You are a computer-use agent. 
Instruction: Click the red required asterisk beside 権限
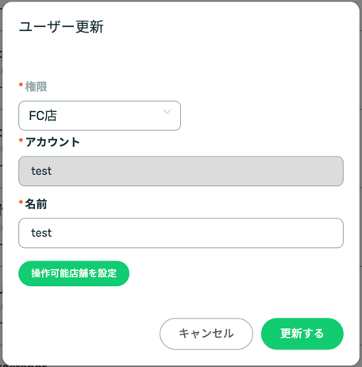(21, 85)
